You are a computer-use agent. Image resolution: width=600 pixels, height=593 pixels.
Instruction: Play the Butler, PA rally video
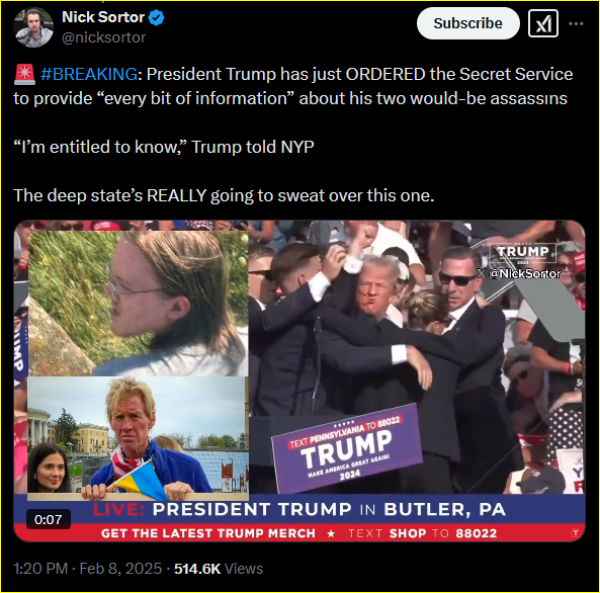click(299, 381)
